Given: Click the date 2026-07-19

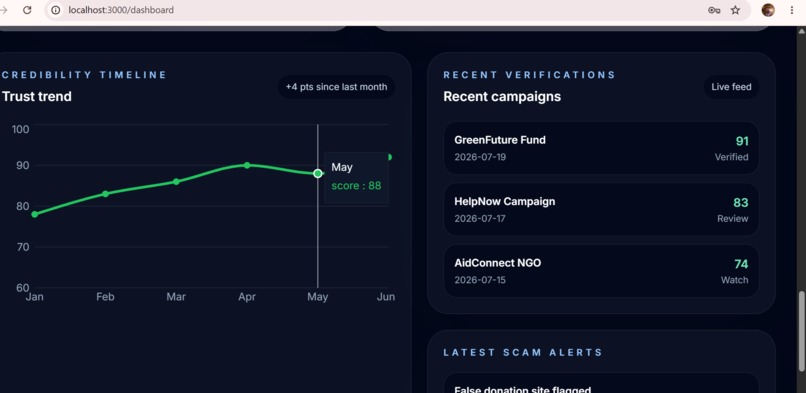Looking at the screenshot, I should point(480,157).
